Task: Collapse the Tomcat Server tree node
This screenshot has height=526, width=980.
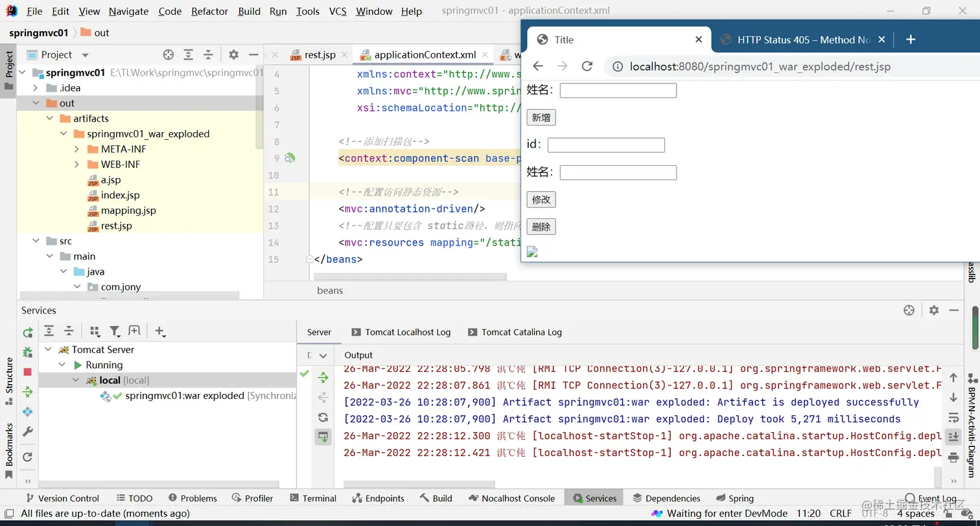Action: [49, 350]
